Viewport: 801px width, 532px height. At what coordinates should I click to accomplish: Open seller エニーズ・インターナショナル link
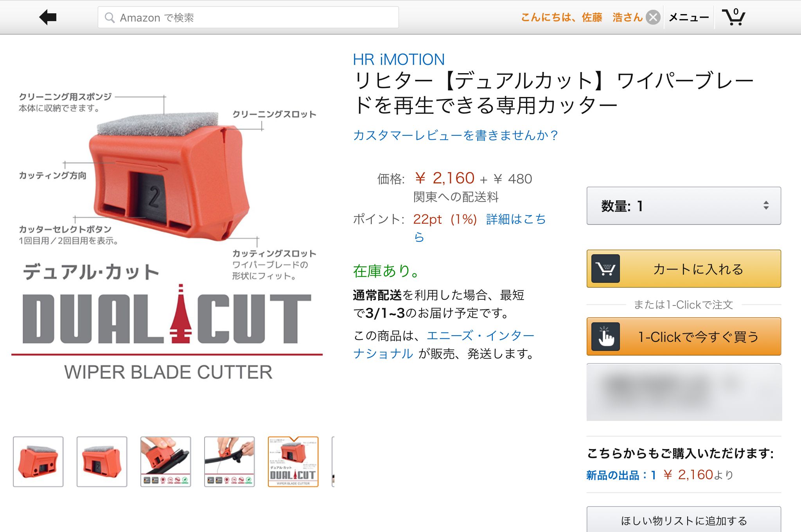(x=480, y=336)
